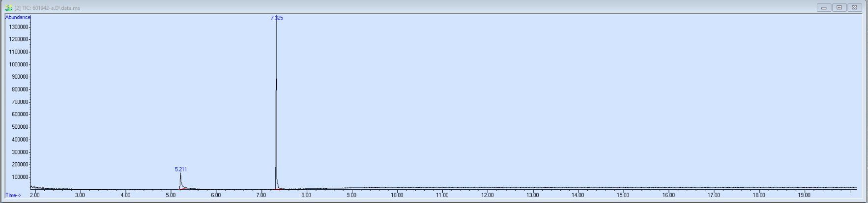Click the 600000 abundance tick label
The width and height of the screenshot is (868, 203).
pos(20,115)
